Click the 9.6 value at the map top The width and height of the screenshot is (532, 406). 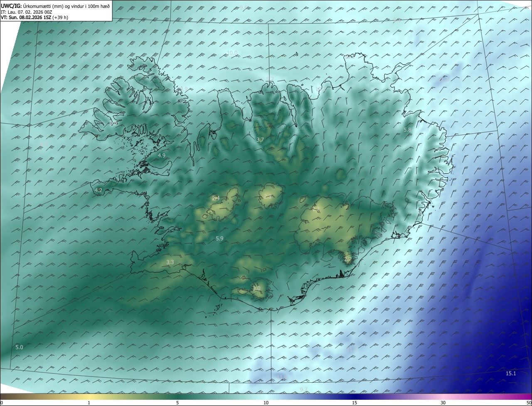244,7
